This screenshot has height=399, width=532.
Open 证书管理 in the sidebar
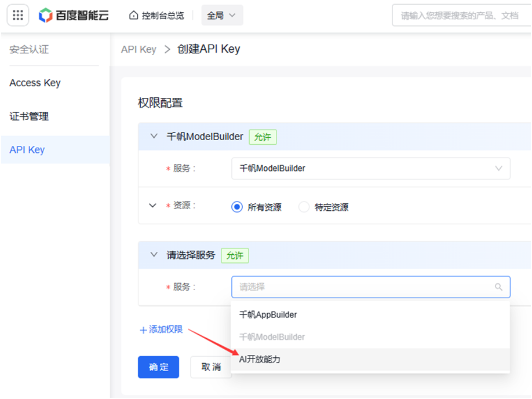coord(29,116)
